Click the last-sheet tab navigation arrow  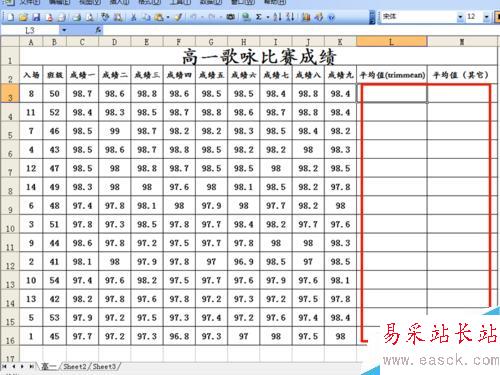(x=31, y=367)
